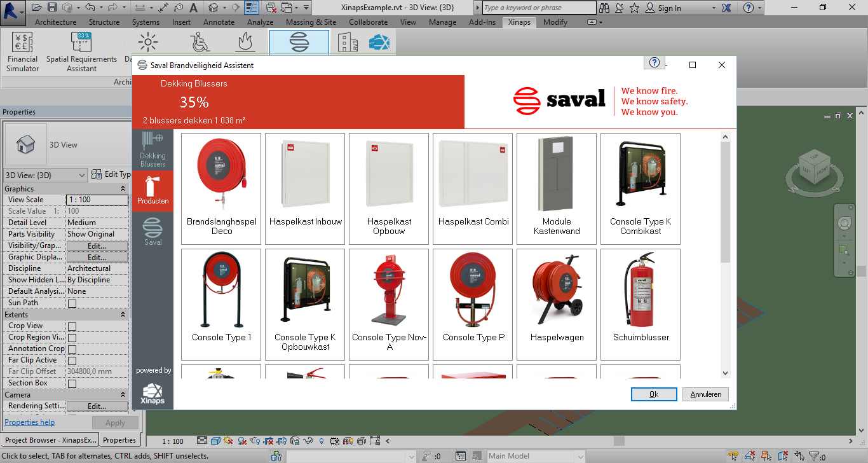Screen dimensions: 868x463
Task: Collapse the Graphics properties section
Action: pyautogui.click(x=123, y=189)
